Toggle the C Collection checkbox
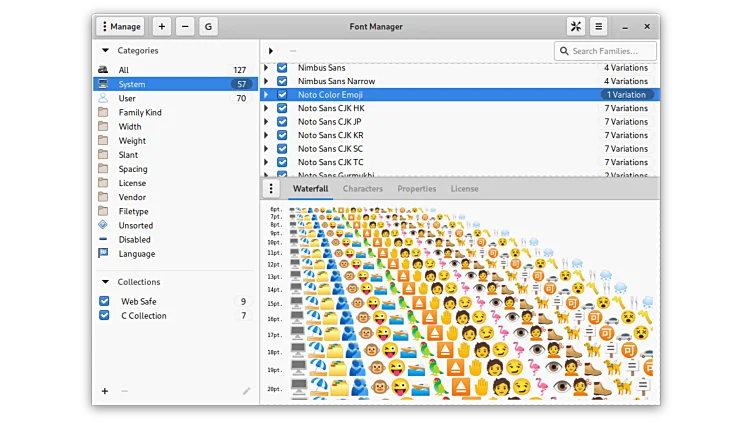Screen dimensions: 752x423 coord(104,316)
